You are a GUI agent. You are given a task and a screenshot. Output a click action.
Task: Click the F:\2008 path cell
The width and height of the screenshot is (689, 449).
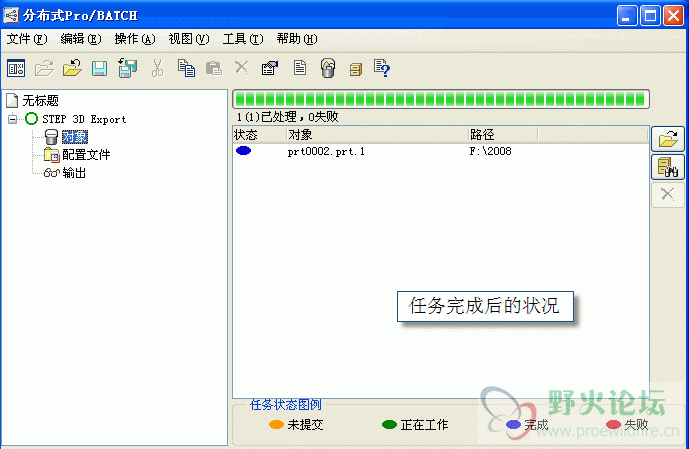490,152
